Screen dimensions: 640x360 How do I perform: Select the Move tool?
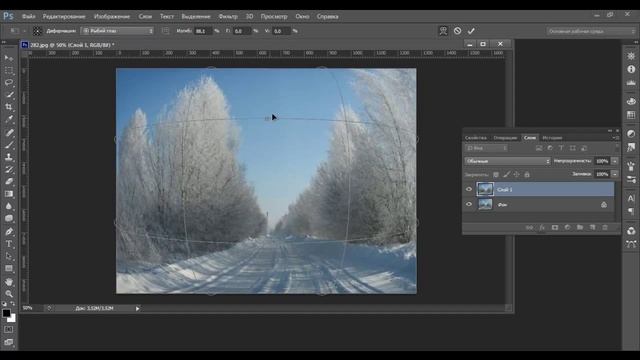pos(9,58)
